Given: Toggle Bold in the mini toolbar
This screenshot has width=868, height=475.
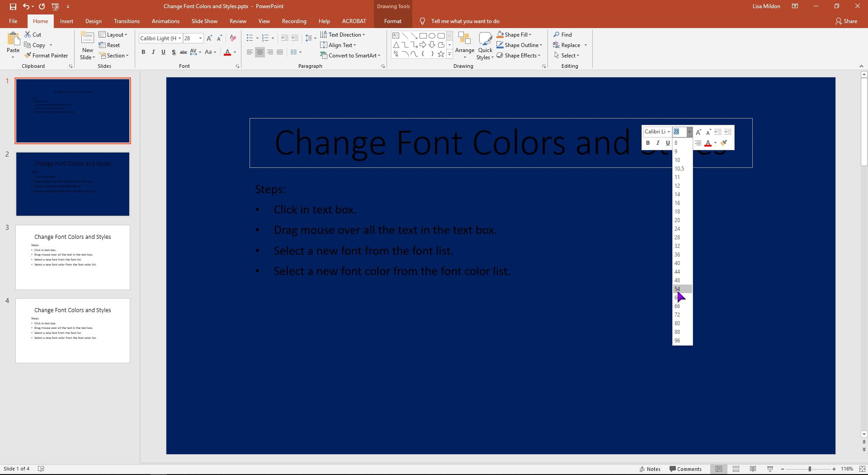Looking at the screenshot, I should (x=648, y=143).
